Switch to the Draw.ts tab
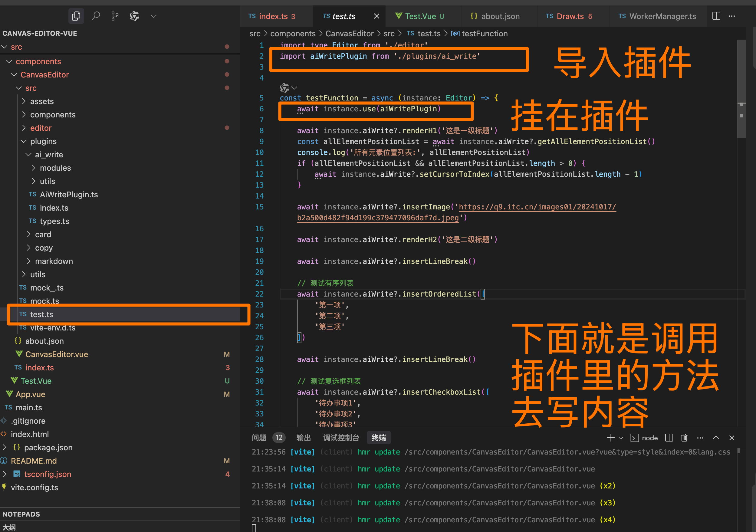Viewport: 756px width, 532px height. click(570, 16)
